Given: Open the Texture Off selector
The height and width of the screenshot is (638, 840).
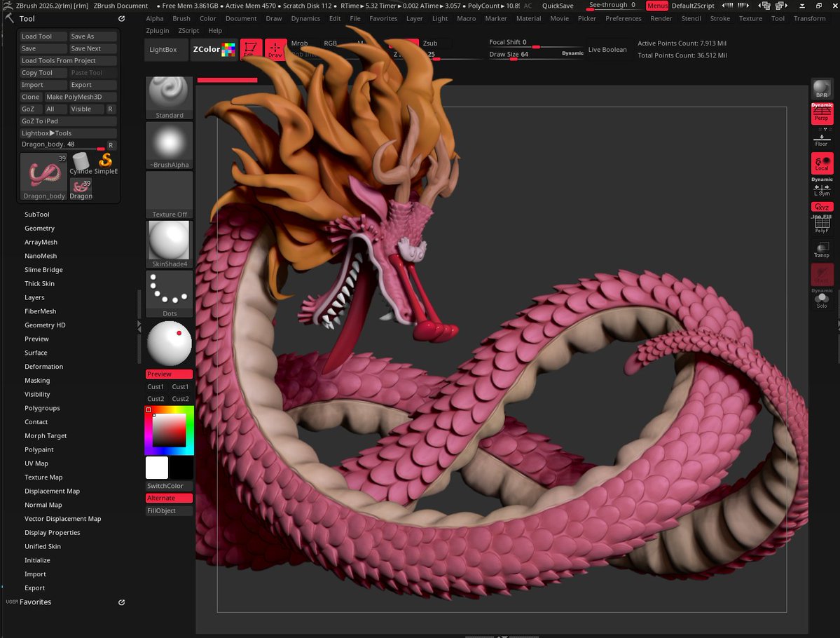Looking at the screenshot, I should click(170, 195).
